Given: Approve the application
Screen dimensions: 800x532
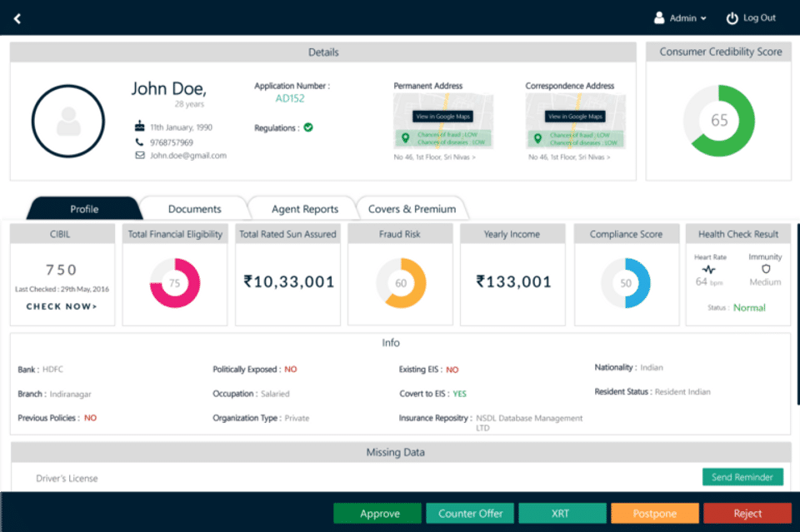Looking at the screenshot, I should (x=377, y=513).
